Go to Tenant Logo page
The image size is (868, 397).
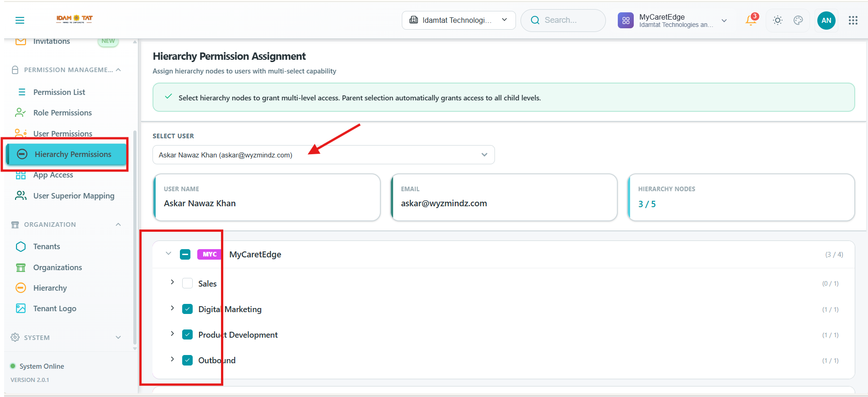coord(55,308)
